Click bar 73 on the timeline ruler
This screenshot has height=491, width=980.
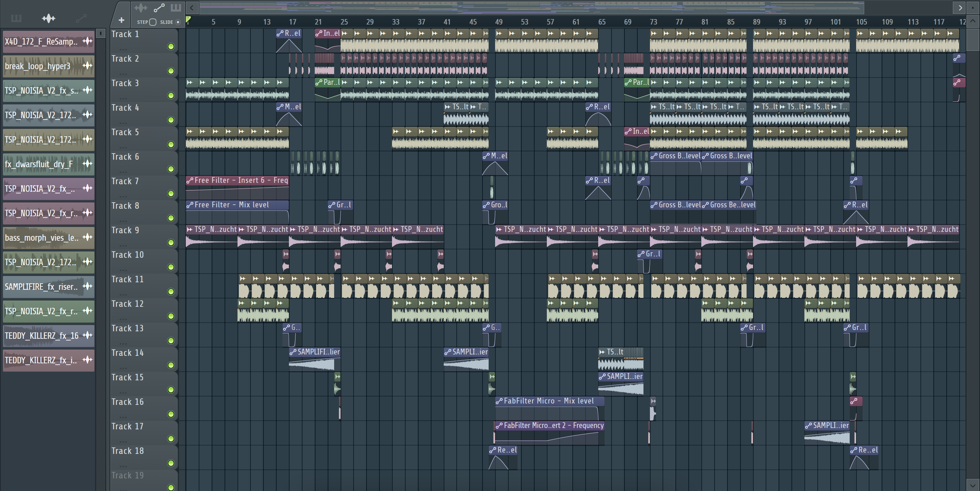pos(653,22)
